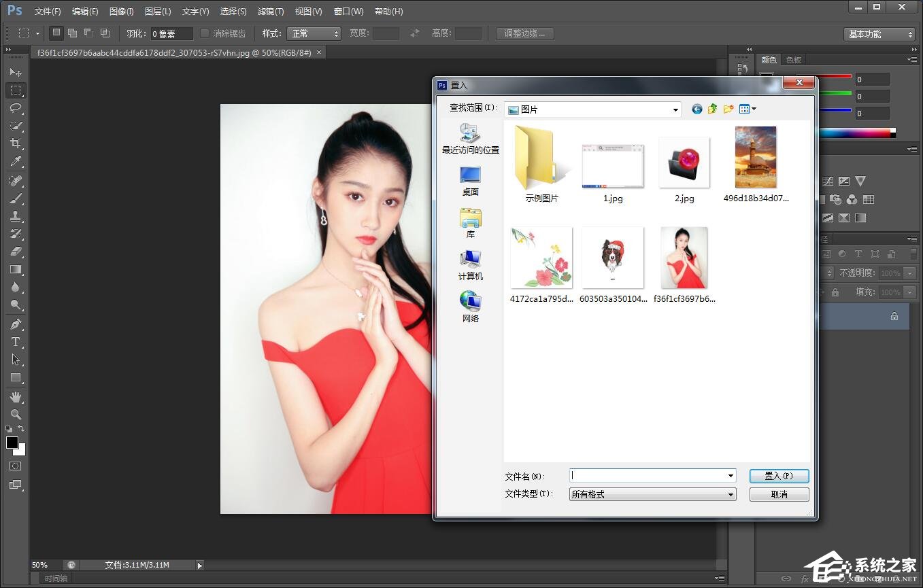Open the 查找范围 location dropdown
Viewport: 923px width, 588px height.
pos(674,109)
